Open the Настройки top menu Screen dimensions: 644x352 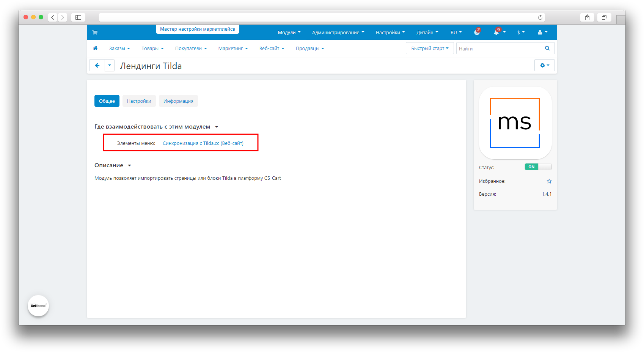click(390, 33)
